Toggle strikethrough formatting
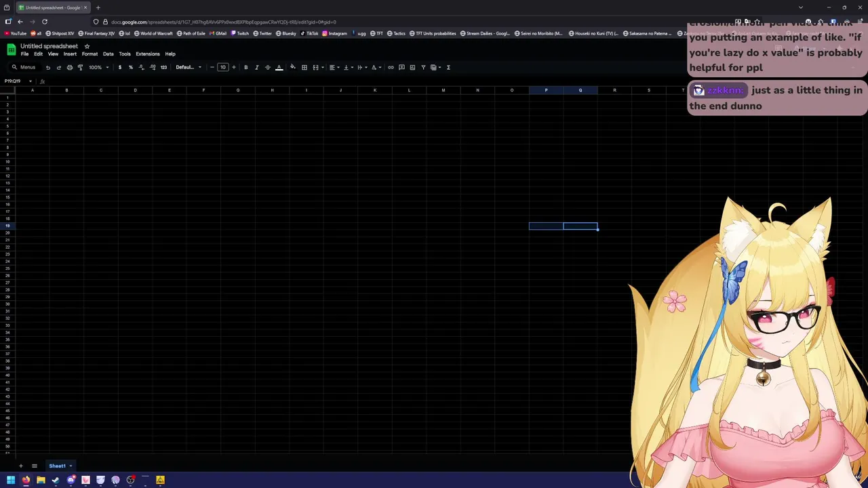The height and width of the screenshot is (488, 868). 267,67
